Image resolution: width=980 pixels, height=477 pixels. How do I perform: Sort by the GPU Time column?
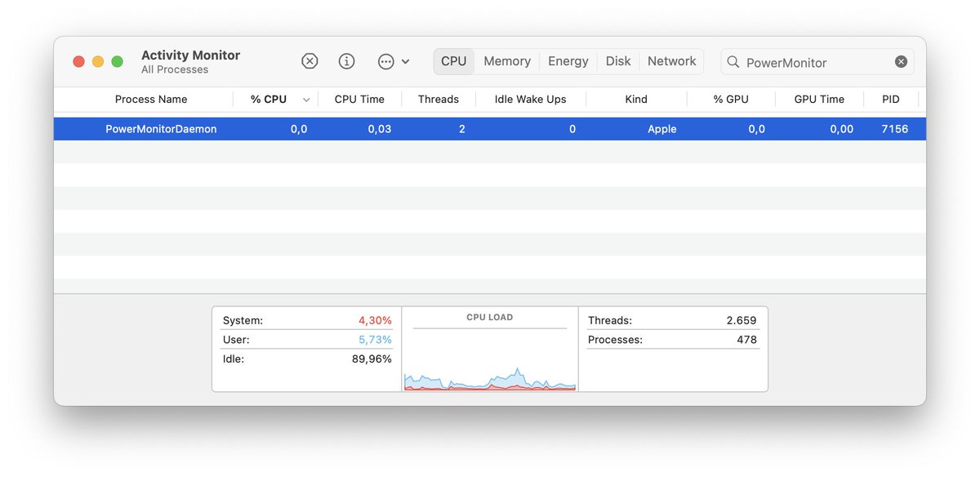[x=819, y=100]
